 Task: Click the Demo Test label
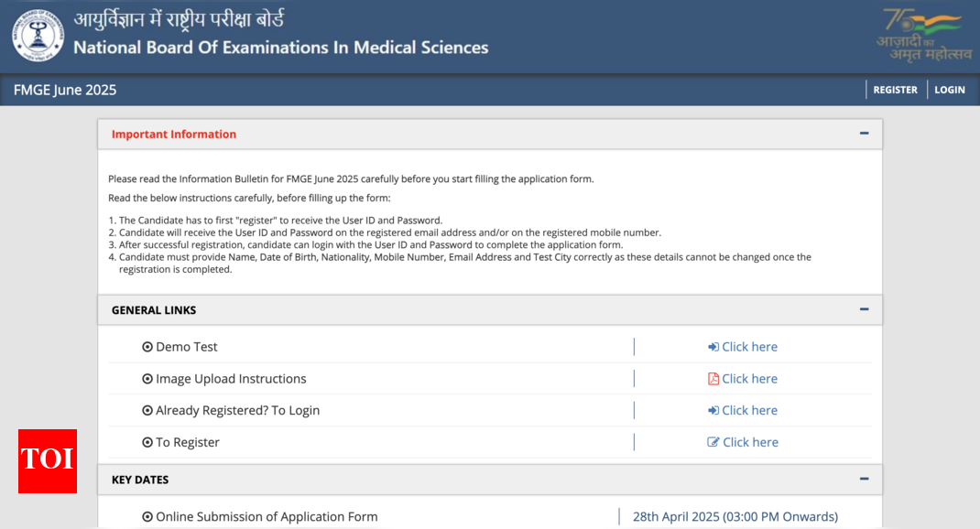click(x=186, y=347)
